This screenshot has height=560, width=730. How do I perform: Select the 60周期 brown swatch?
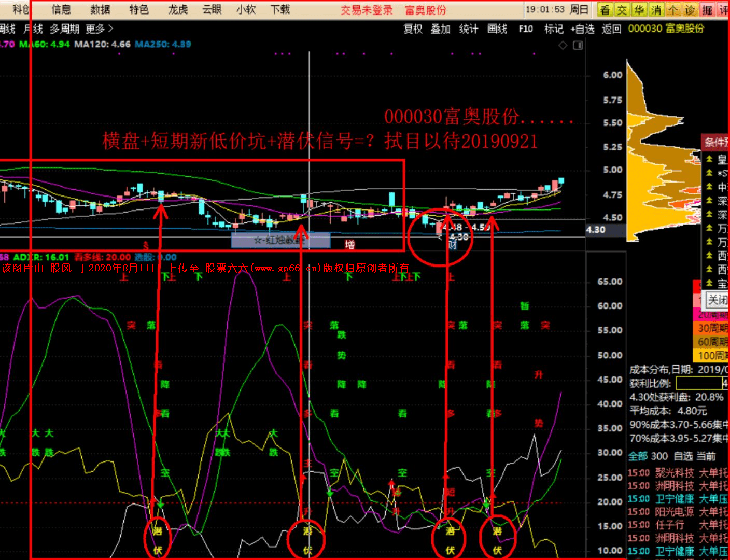tap(711, 342)
